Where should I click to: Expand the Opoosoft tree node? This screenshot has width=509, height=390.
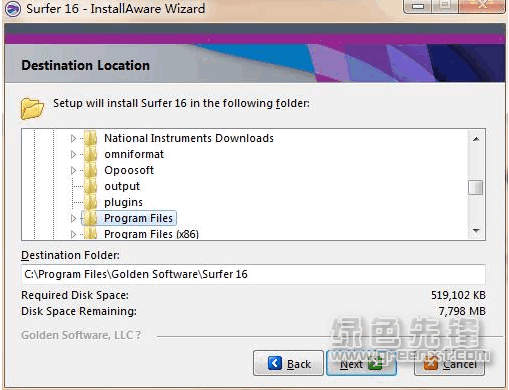(x=73, y=170)
